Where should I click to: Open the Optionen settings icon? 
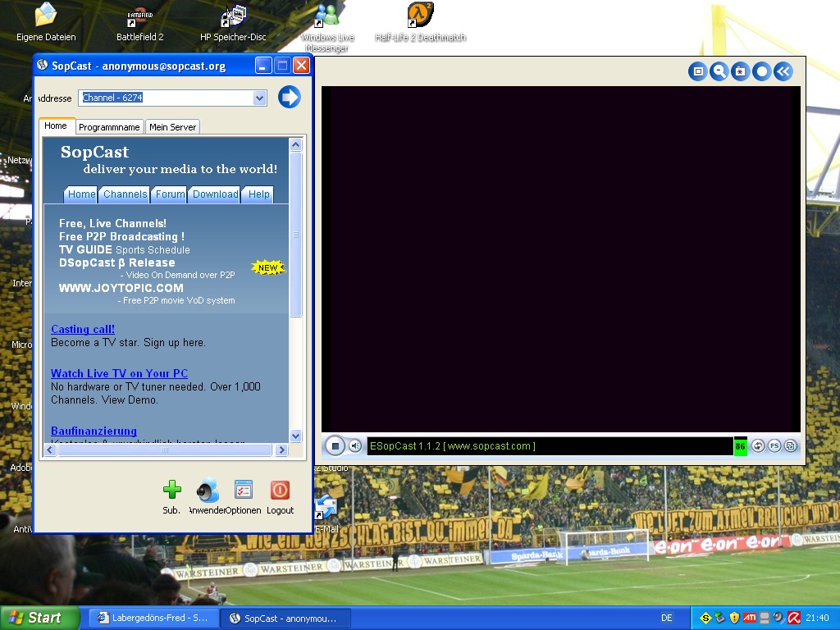244,491
